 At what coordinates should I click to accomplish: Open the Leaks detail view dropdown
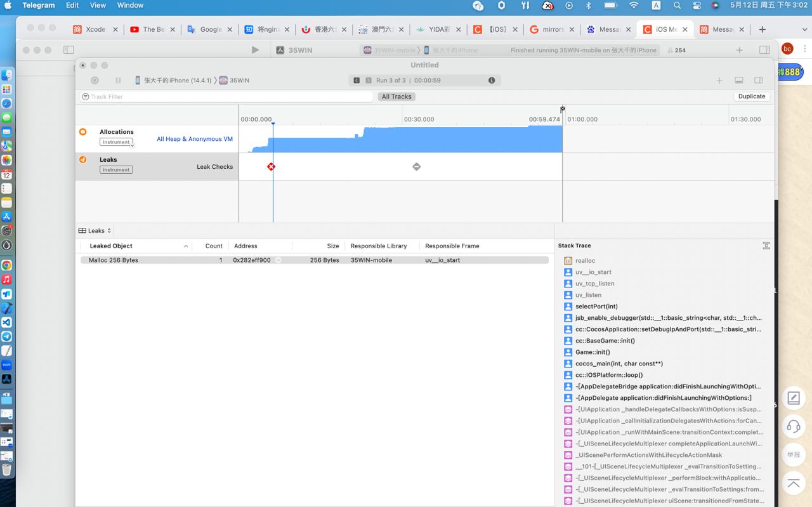[x=95, y=231]
